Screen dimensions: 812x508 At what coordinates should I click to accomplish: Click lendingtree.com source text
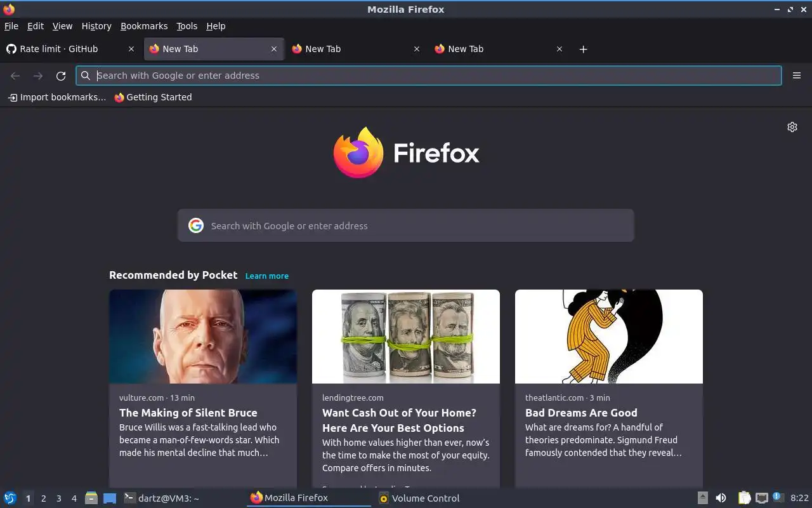[353, 398]
